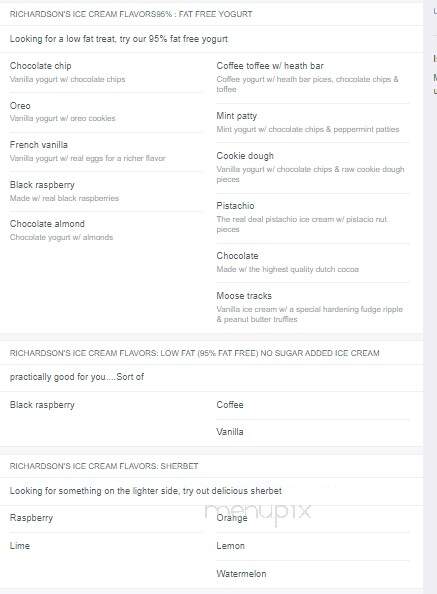Click the Cookie dough flavor title

click(x=245, y=156)
